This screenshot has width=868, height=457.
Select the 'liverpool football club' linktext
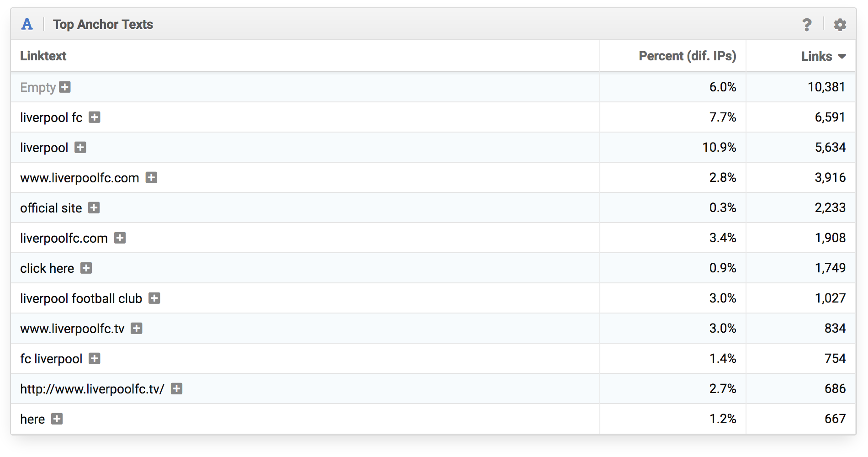click(81, 298)
